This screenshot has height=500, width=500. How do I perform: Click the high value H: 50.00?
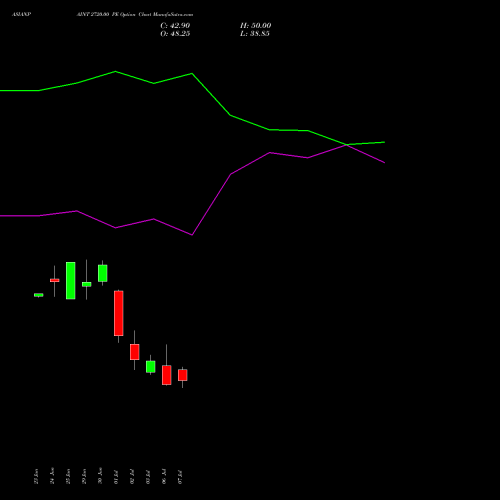pos(255,26)
